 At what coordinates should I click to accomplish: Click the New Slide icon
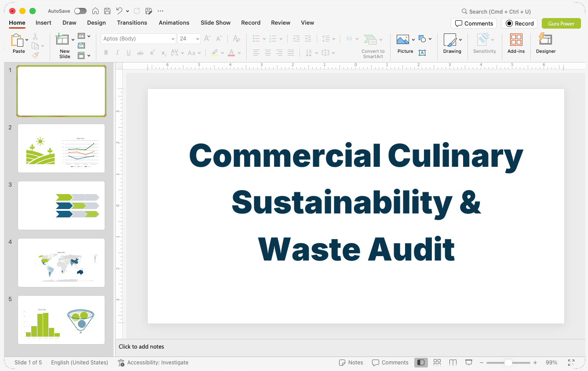click(62, 39)
